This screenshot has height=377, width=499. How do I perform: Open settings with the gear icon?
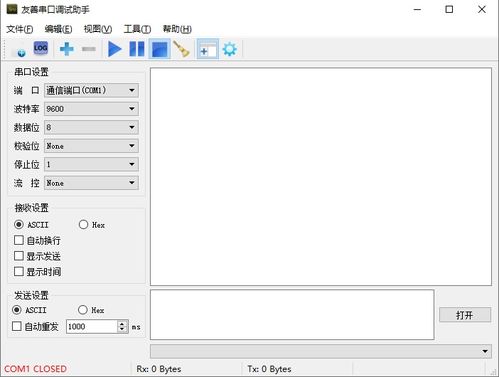coord(230,49)
